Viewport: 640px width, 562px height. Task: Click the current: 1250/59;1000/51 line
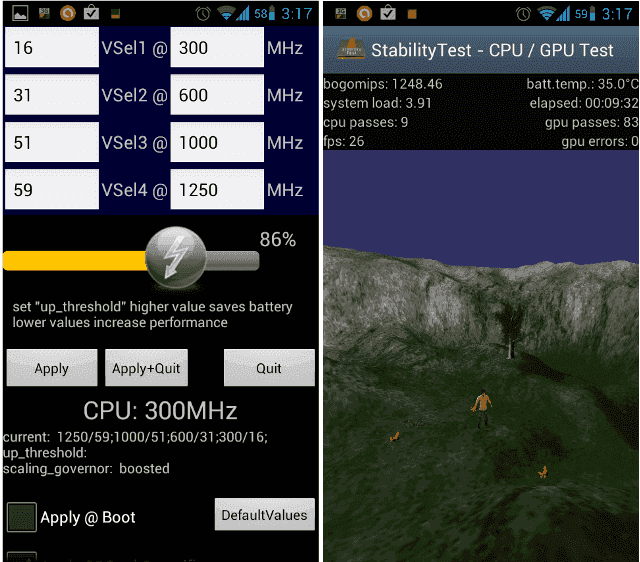pyautogui.click(x=136, y=438)
